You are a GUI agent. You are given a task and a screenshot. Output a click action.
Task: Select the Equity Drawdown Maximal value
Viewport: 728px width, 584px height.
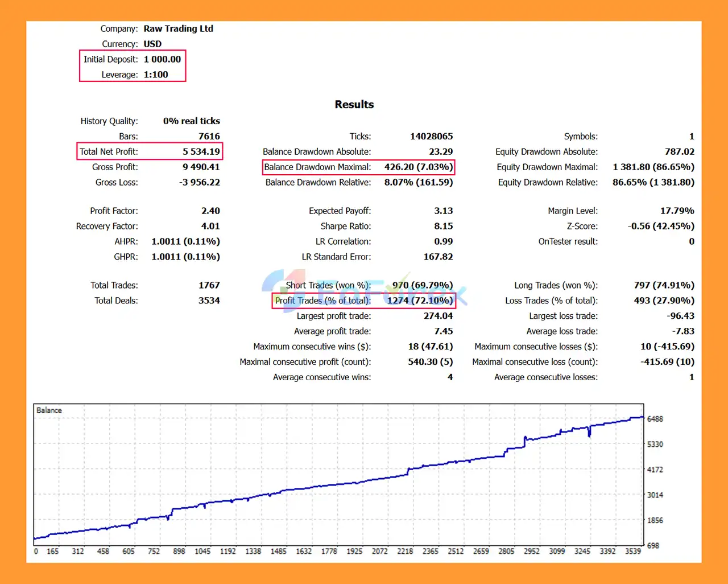tap(653, 167)
